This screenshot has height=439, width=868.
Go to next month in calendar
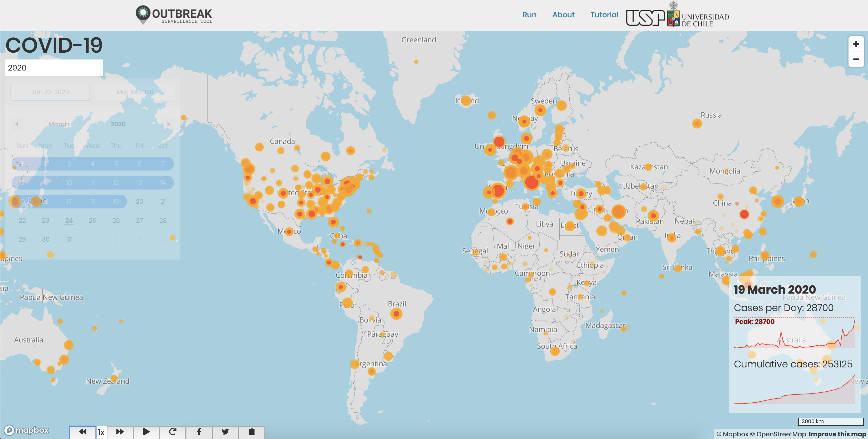(169, 124)
